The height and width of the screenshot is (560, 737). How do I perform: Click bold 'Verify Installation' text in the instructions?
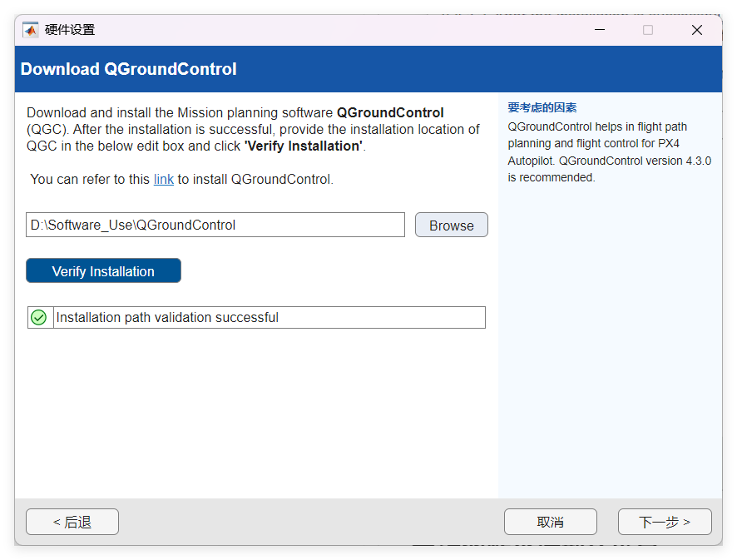tap(303, 146)
